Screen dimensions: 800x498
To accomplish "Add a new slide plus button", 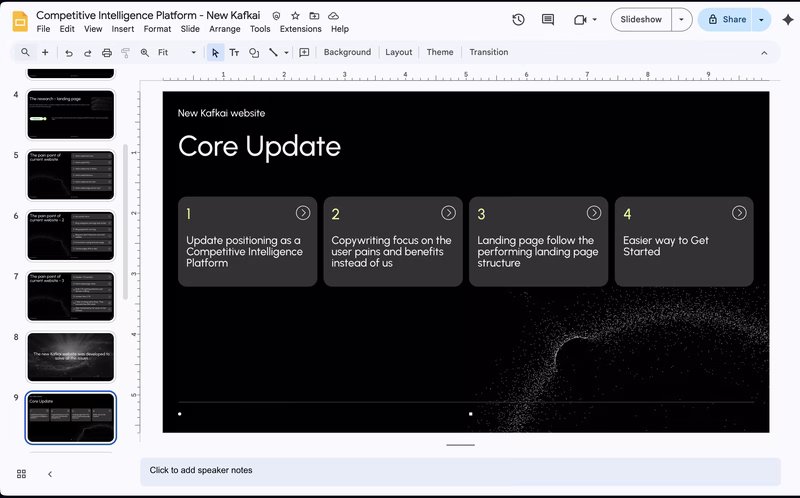I will [x=45, y=52].
